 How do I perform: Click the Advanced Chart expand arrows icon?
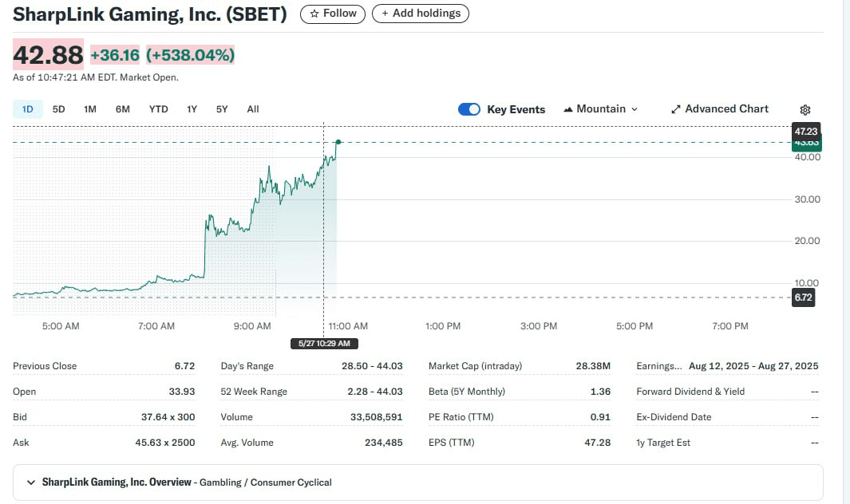(x=675, y=109)
